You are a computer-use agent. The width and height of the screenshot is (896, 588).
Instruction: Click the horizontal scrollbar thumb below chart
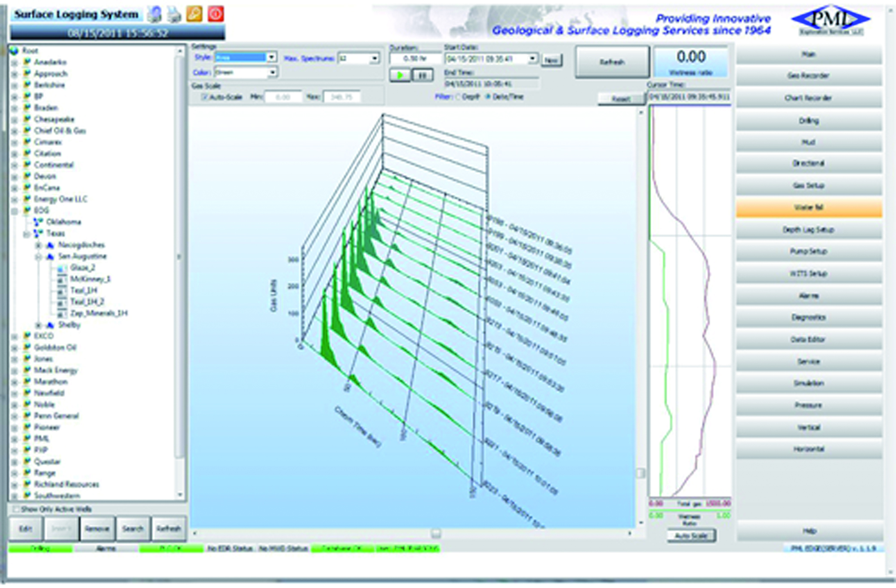[x=436, y=534]
